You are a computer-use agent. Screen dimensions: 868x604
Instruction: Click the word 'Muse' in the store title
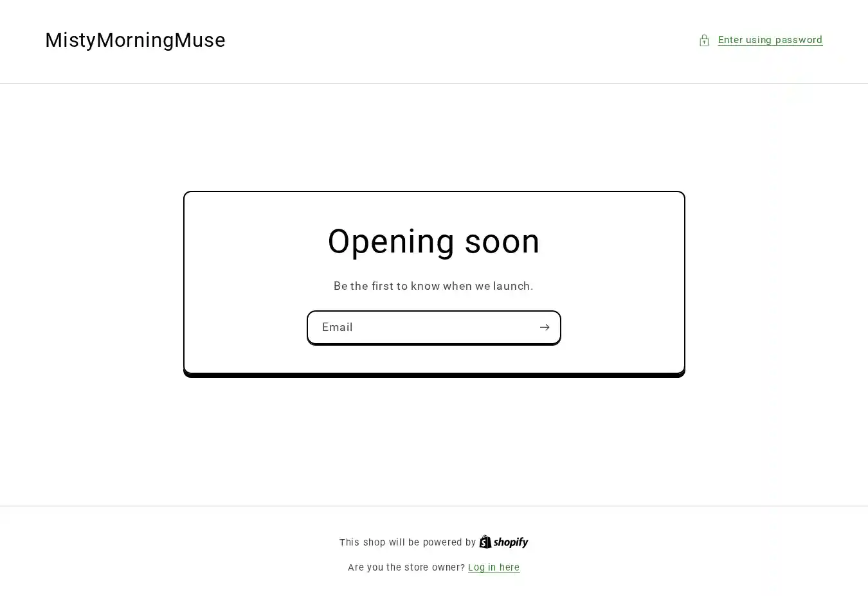click(199, 40)
